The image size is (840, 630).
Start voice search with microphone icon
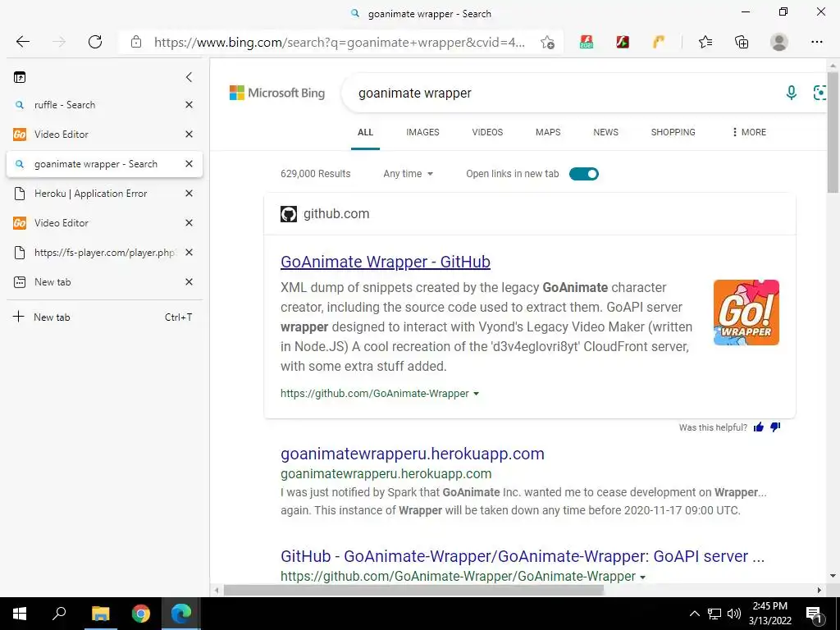pos(791,93)
